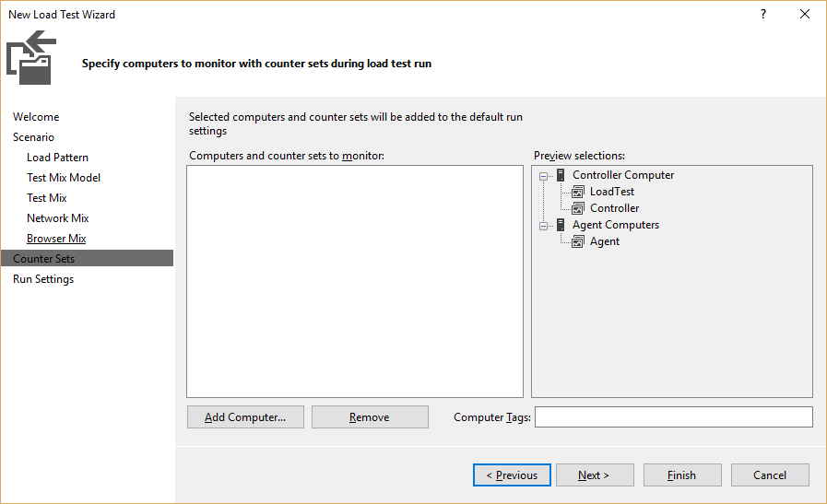Go to the Browser Mix page
Screen dimensions: 827x504
(56, 239)
